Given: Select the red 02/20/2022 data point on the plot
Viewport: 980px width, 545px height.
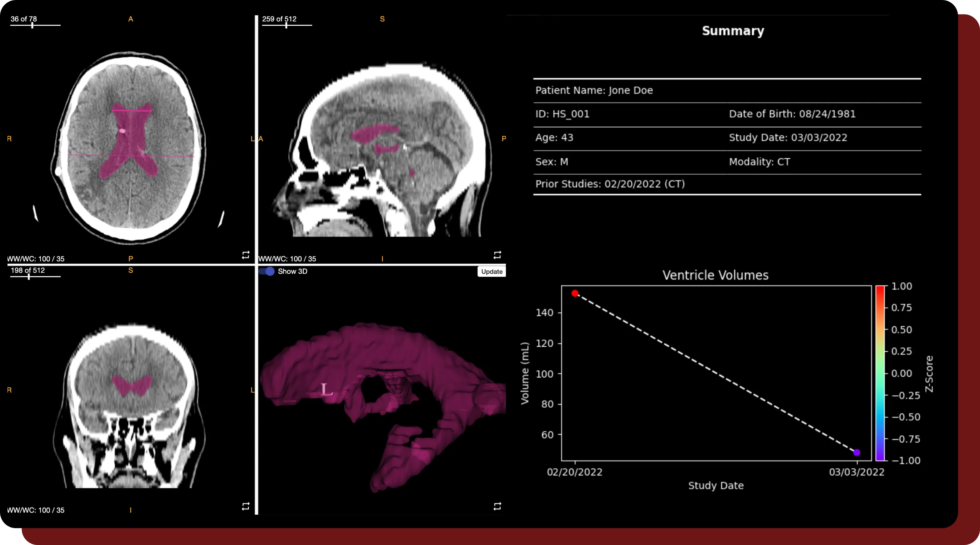Looking at the screenshot, I should [x=575, y=293].
